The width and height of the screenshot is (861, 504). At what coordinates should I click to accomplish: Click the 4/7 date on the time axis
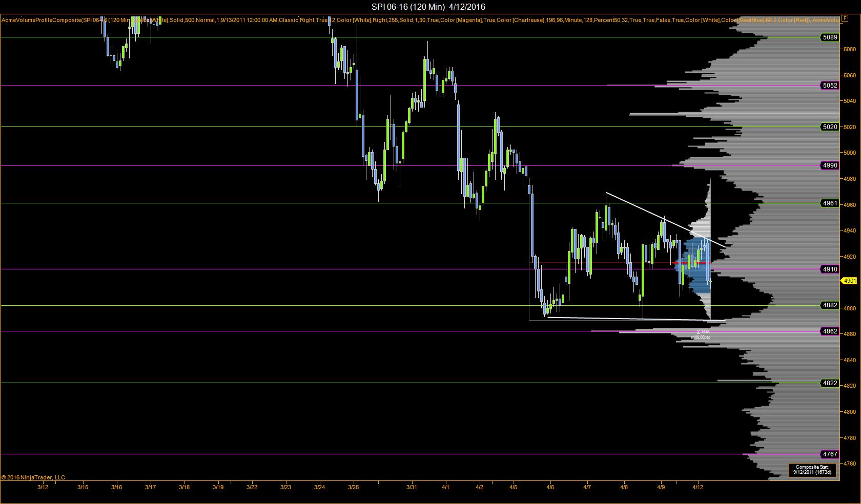587,487
